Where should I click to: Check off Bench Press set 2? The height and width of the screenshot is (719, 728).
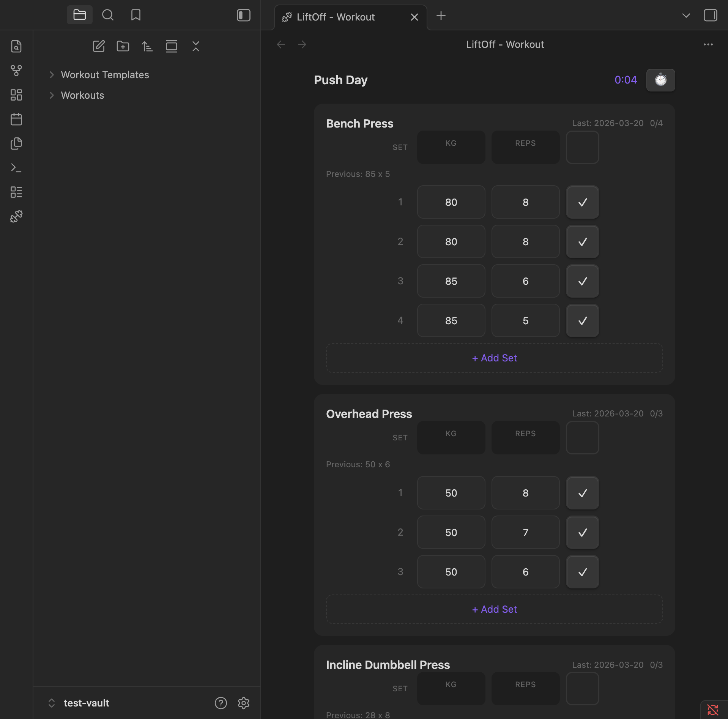(582, 241)
